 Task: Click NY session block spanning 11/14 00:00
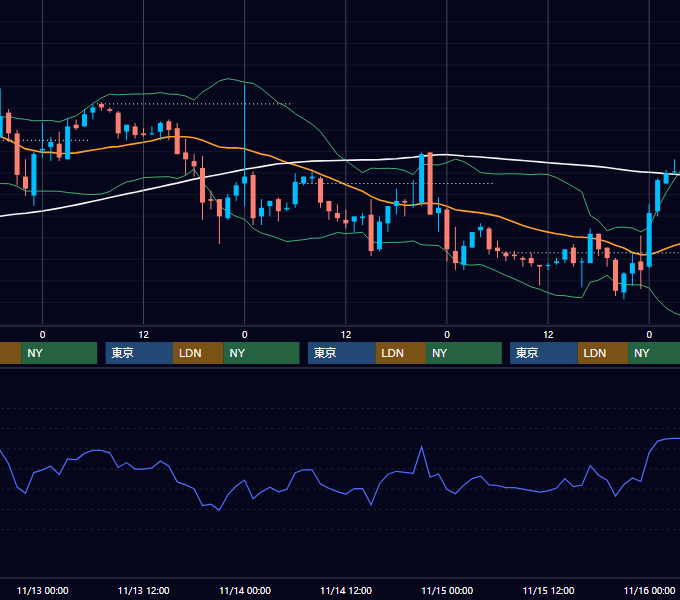[x=262, y=353]
